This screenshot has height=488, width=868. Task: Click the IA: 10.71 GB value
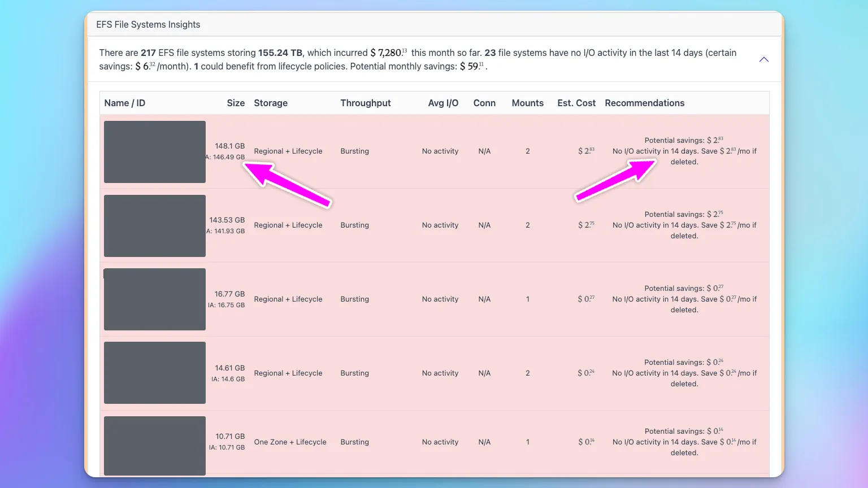(227, 447)
